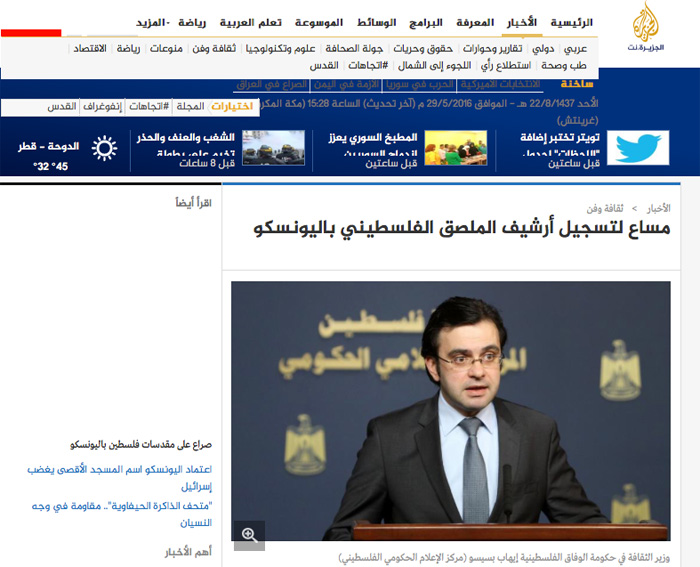Screen dimensions: 700x567
Task: Open headline المطبخ السوري يعزز
Action: (373, 138)
